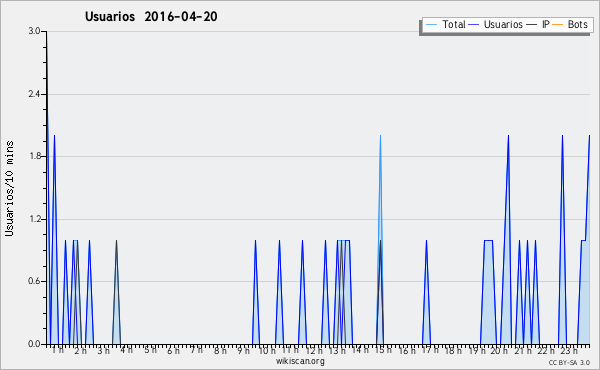Click the light blue Total peak at 15 h
This screenshot has height=370, width=600.
point(380,135)
